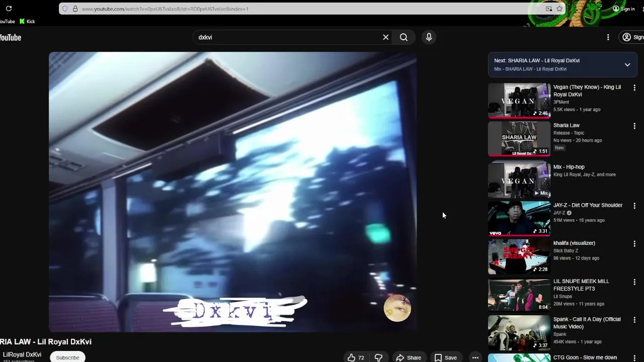
Task: Open the Kick bookmark
Action: coord(27,22)
